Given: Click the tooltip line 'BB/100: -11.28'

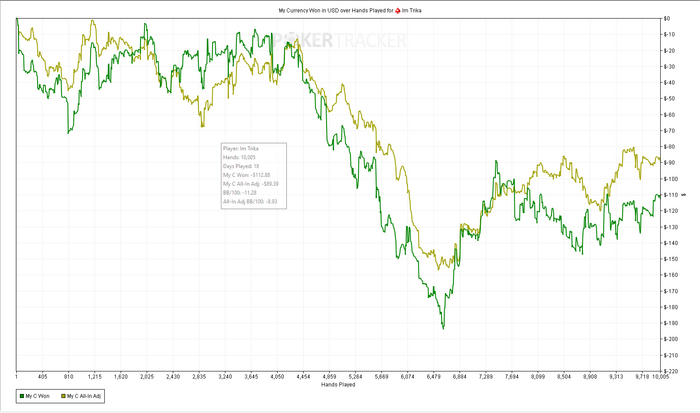Looking at the screenshot, I should tap(240, 193).
